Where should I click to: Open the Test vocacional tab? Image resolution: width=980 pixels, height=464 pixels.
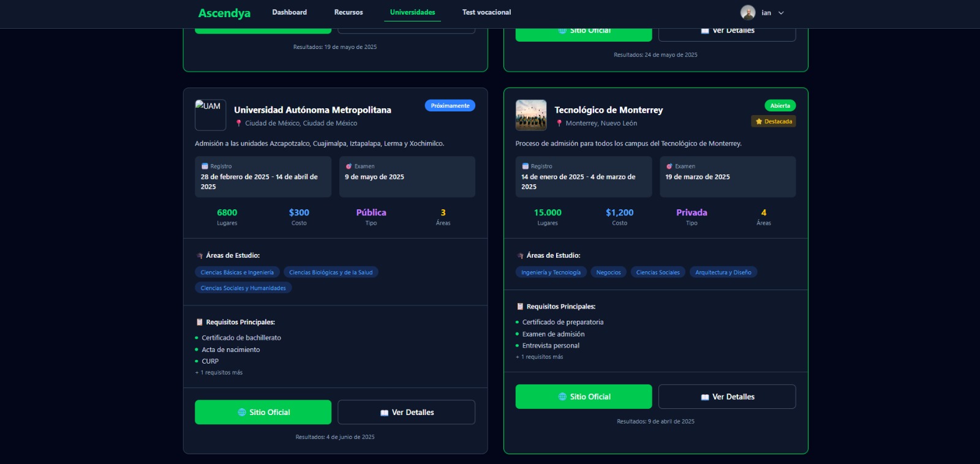pyautogui.click(x=486, y=12)
